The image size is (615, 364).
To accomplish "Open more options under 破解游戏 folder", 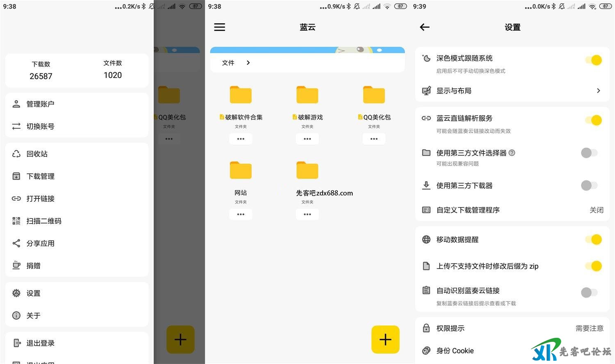I will 307,139.
